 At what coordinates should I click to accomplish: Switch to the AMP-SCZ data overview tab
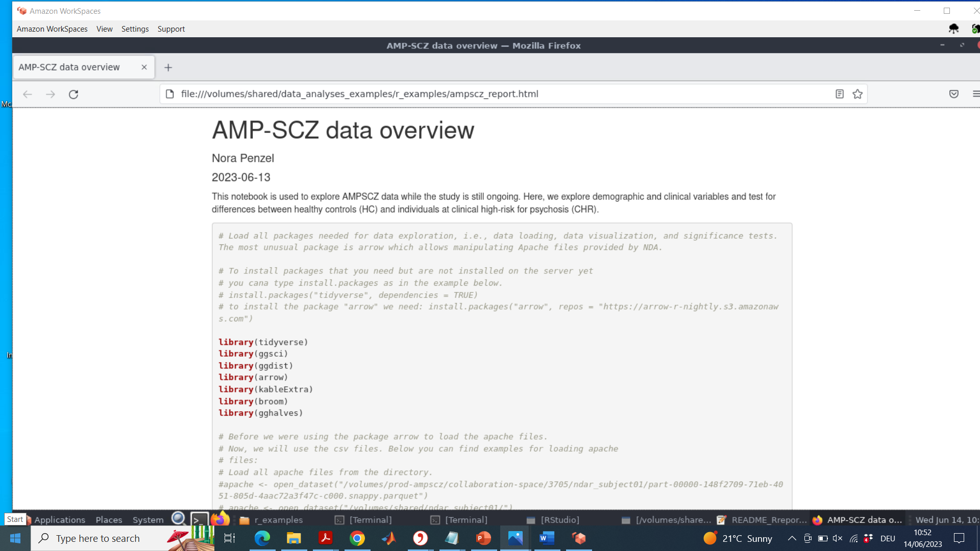coord(68,67)
